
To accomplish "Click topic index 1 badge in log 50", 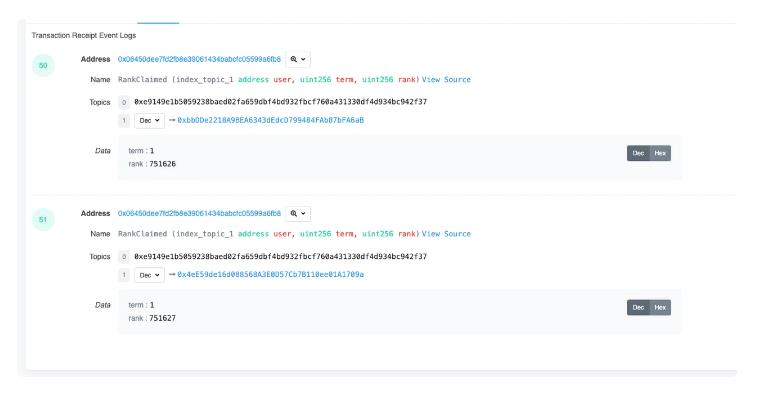I will click(124, 120).
